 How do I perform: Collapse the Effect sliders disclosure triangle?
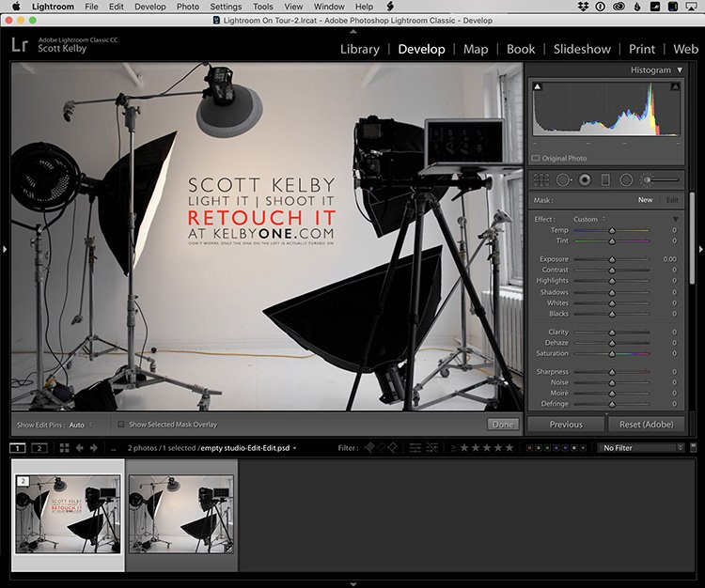(675, 219)
